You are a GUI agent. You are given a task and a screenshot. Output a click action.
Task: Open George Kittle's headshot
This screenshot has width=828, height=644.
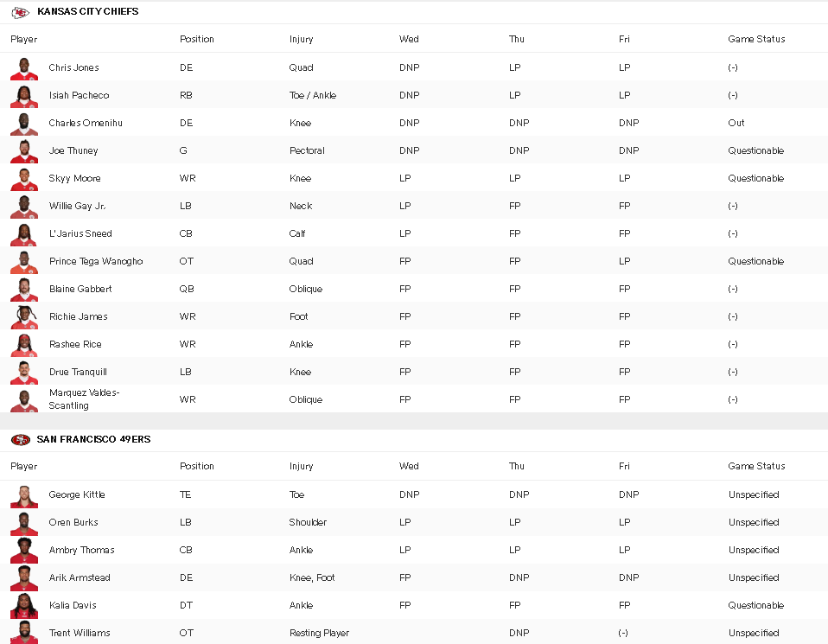pyautogui.click(x=24, y=496)
